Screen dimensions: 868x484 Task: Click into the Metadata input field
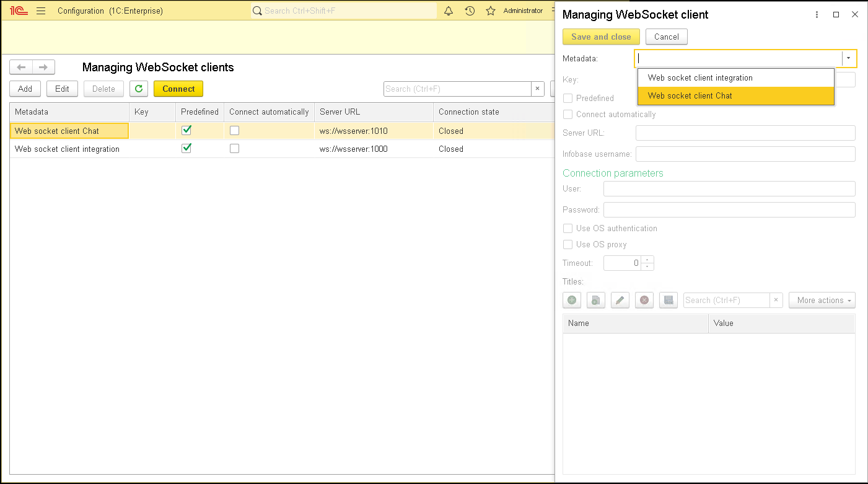(x=739, y=58)
